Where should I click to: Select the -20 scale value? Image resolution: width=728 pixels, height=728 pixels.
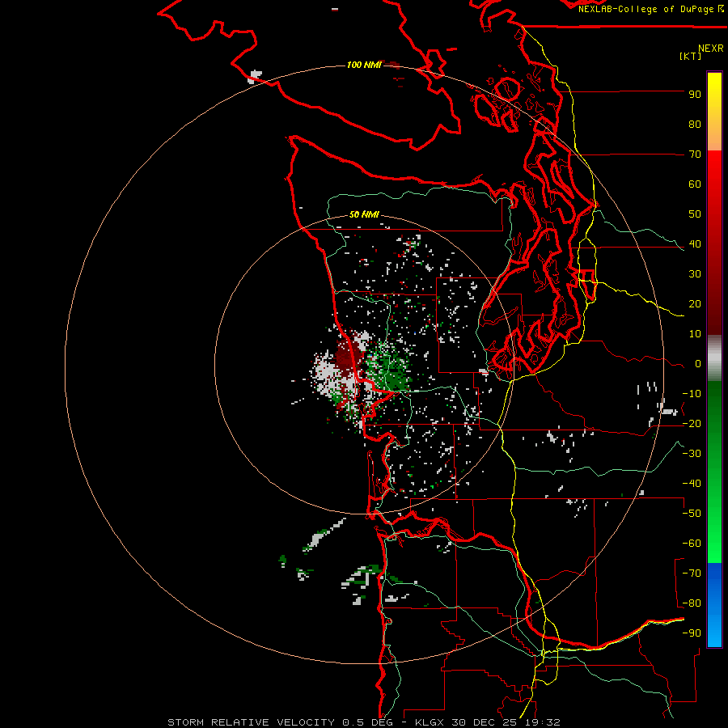(x=692, y=423)
